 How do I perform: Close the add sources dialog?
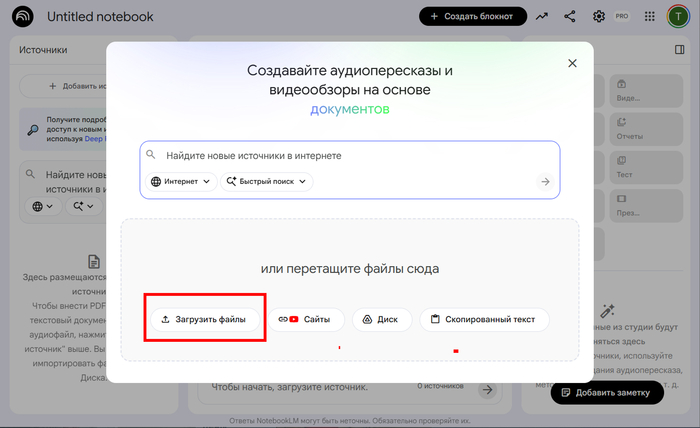tap(572, 63)
